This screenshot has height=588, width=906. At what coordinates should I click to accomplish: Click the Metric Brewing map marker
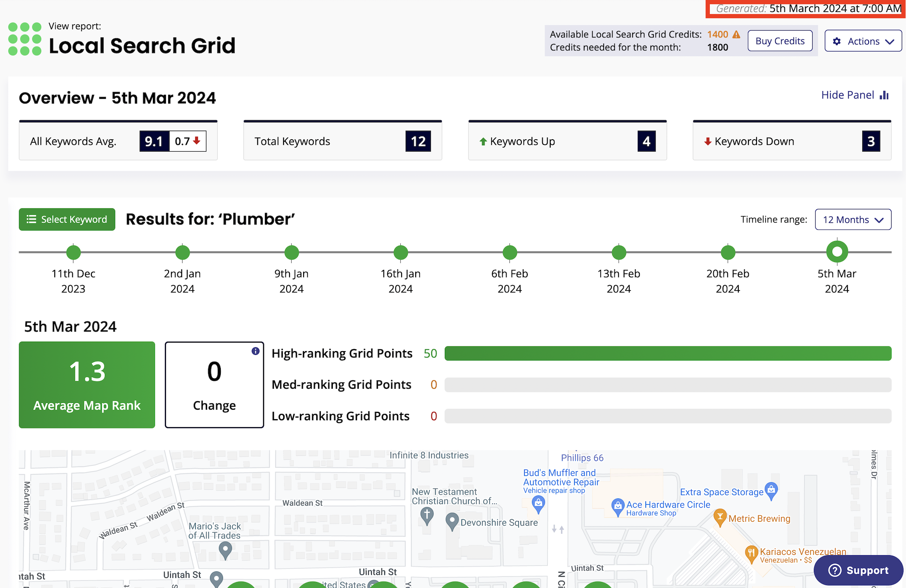[720, 517]
